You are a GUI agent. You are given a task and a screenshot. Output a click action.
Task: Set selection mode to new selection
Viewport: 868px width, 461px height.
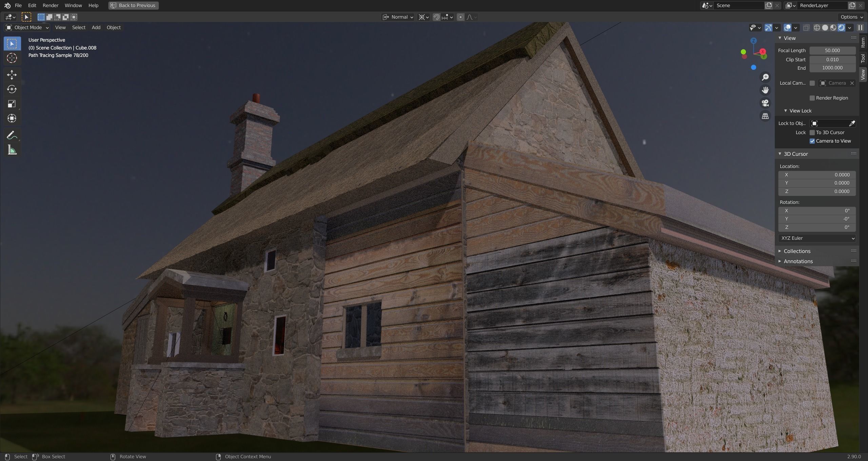(41, 17)
